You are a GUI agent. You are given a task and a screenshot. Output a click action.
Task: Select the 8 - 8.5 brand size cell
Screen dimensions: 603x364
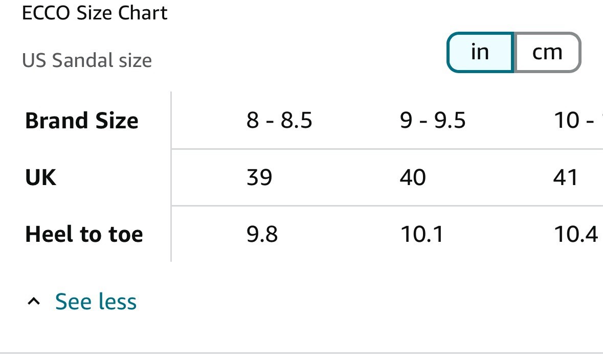(x=279, y=120)
